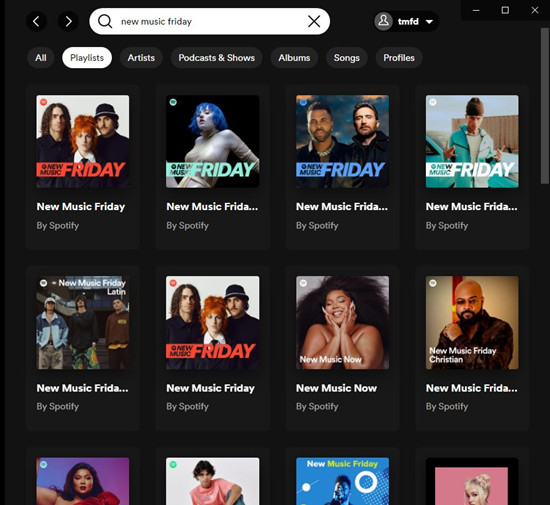Click the vertical scrollbar thumb

[545, 106]
